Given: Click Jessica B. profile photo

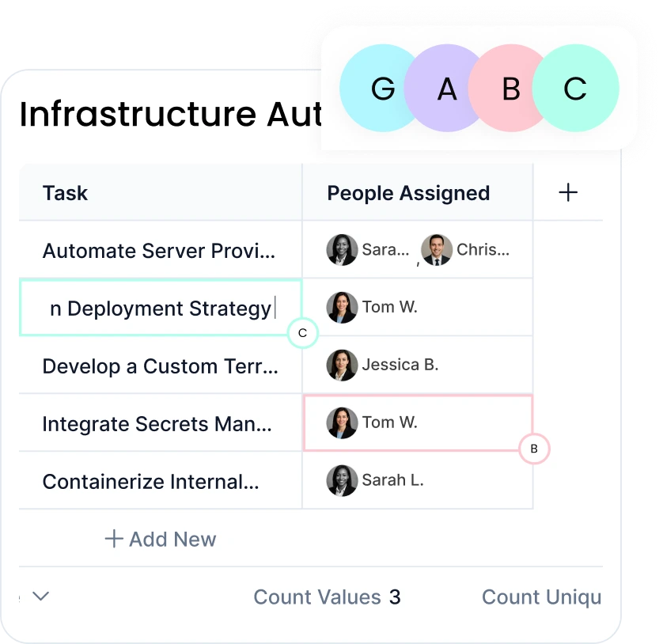Looking at the screenshot, I should point(342,366).
